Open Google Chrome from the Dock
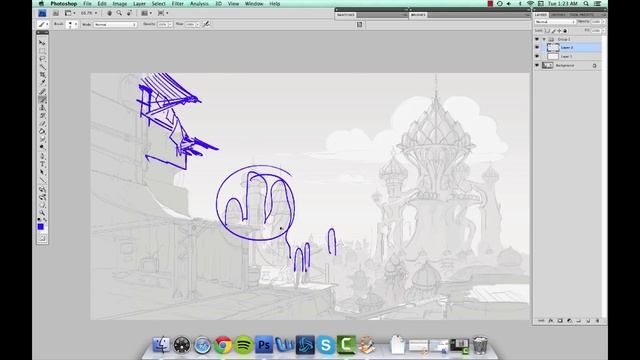The image size is (640, 360). 223,345
